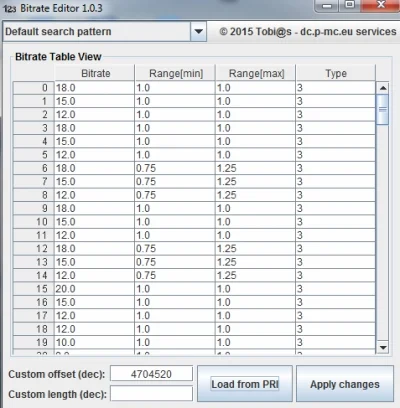Select the Range[max] cell 1.25 in row 14
The height and width of the screenshot is (408, 400).
pos(256,275)
